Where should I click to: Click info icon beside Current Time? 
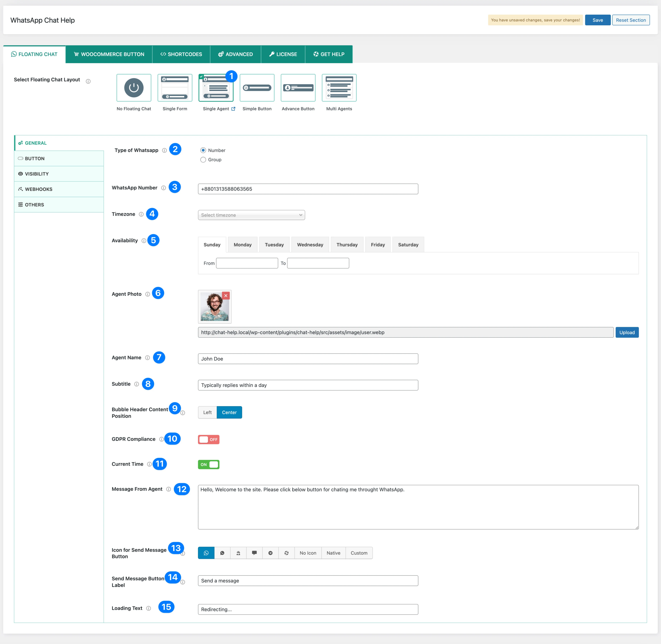(149, 464)
